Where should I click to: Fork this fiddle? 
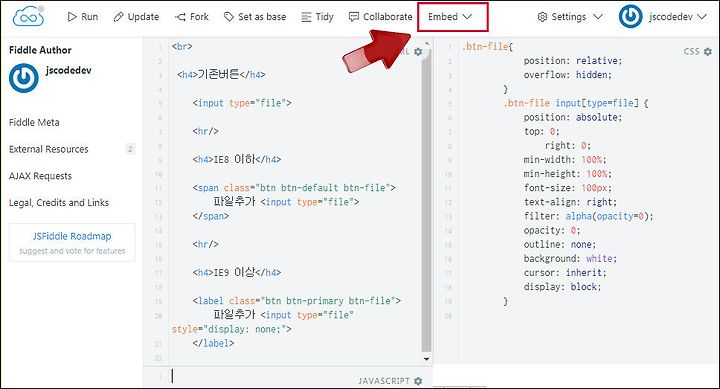(x=191, y=17)
